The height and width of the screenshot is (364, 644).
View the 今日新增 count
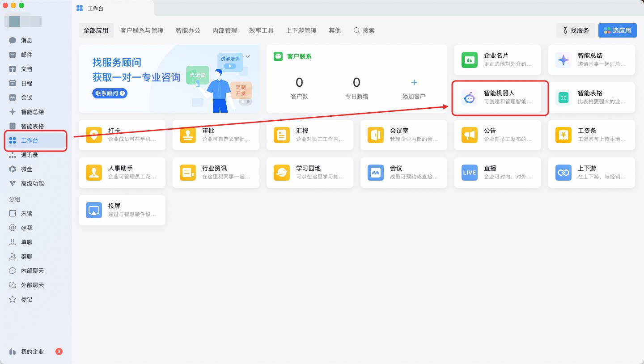click(356, 89)
